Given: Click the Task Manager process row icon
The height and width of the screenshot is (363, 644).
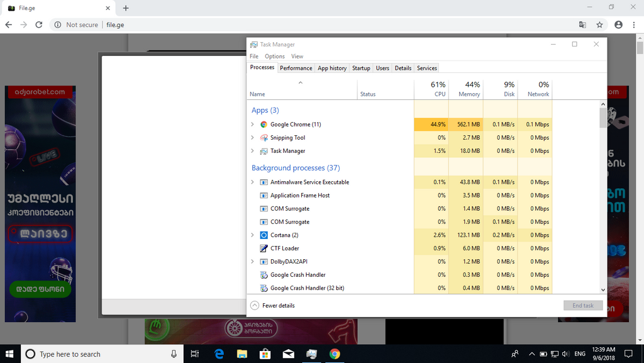Looking at the screenshot, I should click(x=264, y=151).
